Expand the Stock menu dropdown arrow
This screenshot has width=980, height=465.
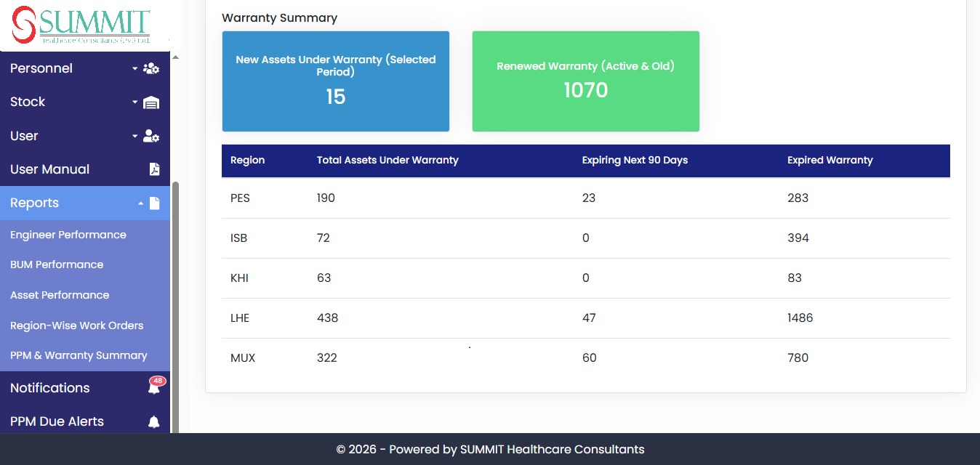click(134, 102)
